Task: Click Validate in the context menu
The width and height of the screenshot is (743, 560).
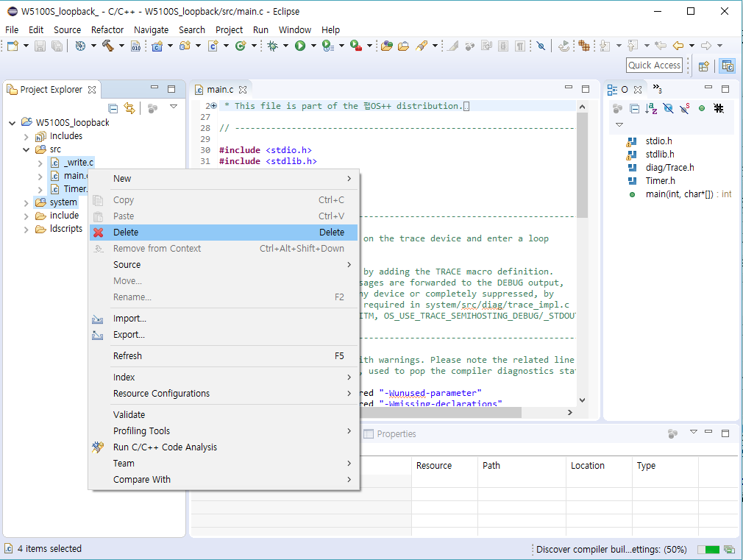Action: click(224, 415)
